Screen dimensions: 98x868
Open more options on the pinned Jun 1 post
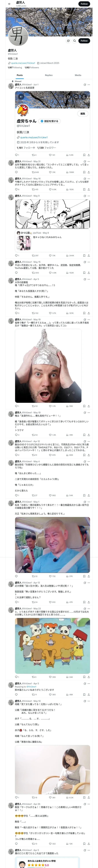coord(89,85)
